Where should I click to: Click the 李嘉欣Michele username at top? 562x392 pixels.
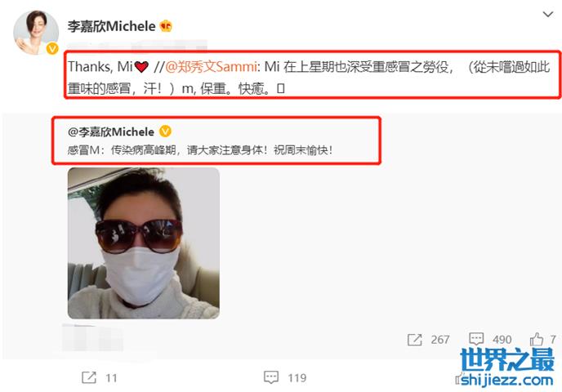click(x=111, y=26)
